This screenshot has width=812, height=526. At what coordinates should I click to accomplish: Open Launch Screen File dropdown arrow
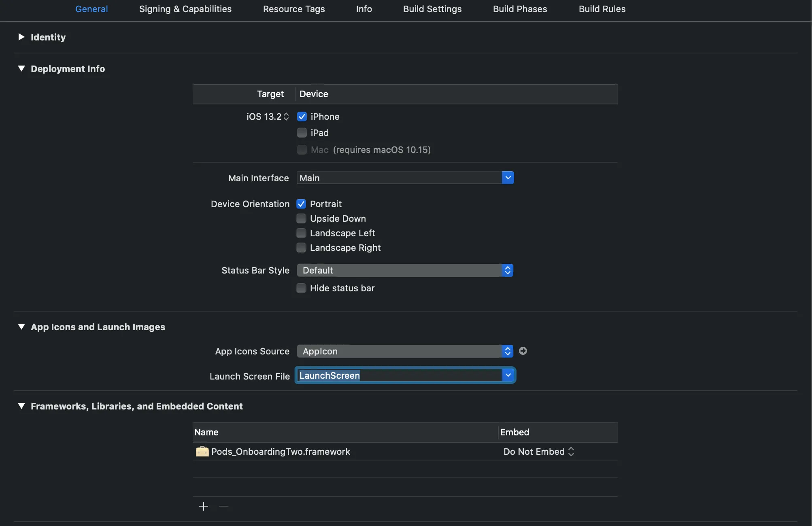[508, 375]
